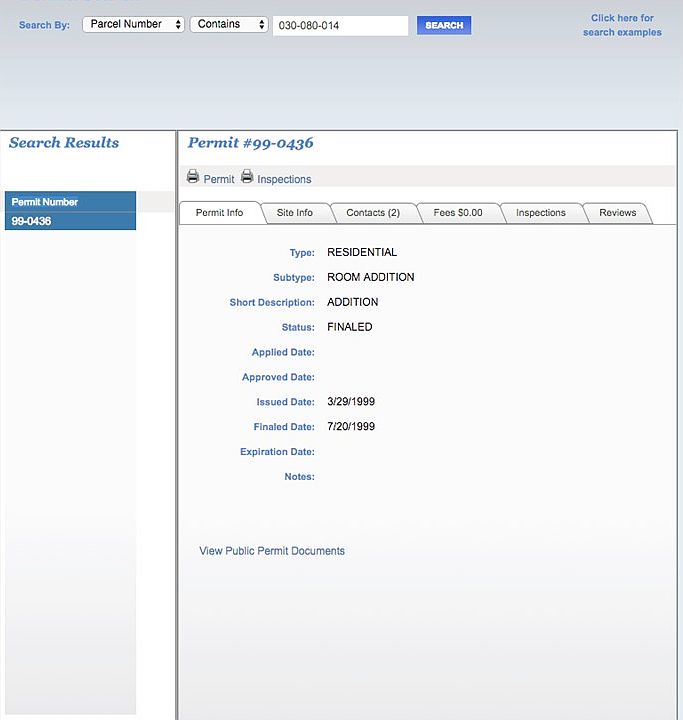Click the Inspections print link in toolbar

(284, 180)
